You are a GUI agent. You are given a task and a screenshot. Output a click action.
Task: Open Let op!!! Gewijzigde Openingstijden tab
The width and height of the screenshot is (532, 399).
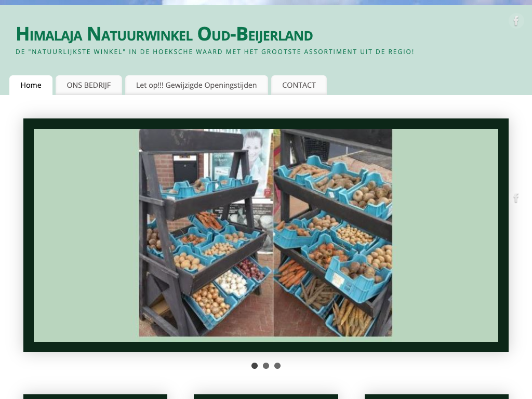(x=196, y=85)
